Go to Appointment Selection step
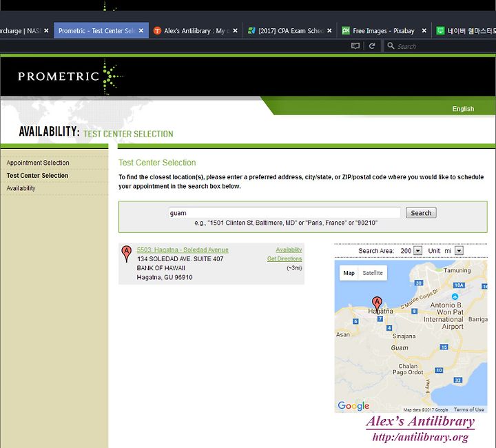Screen dimensions: 496x448 click(x=38, y=163)
